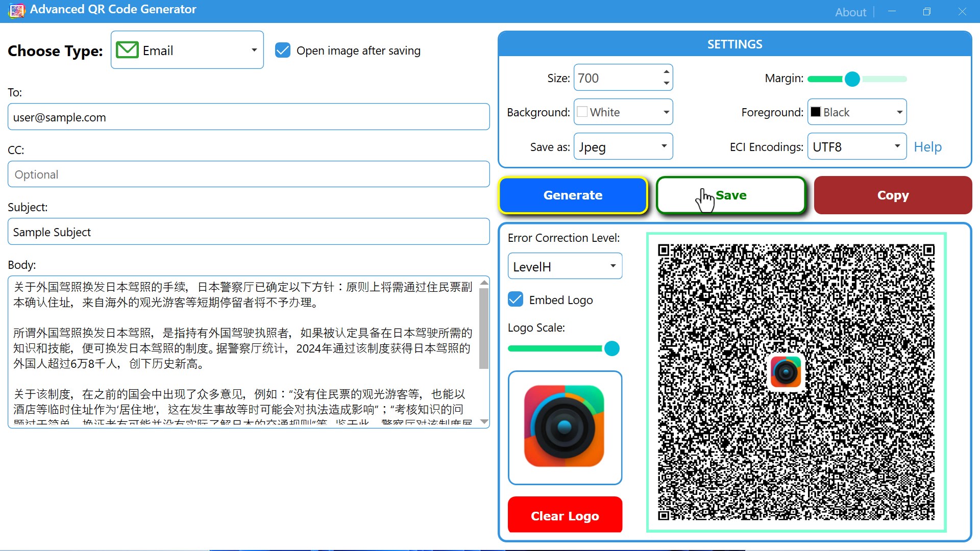Click the app logo icon in title bar

coord(16,10)
